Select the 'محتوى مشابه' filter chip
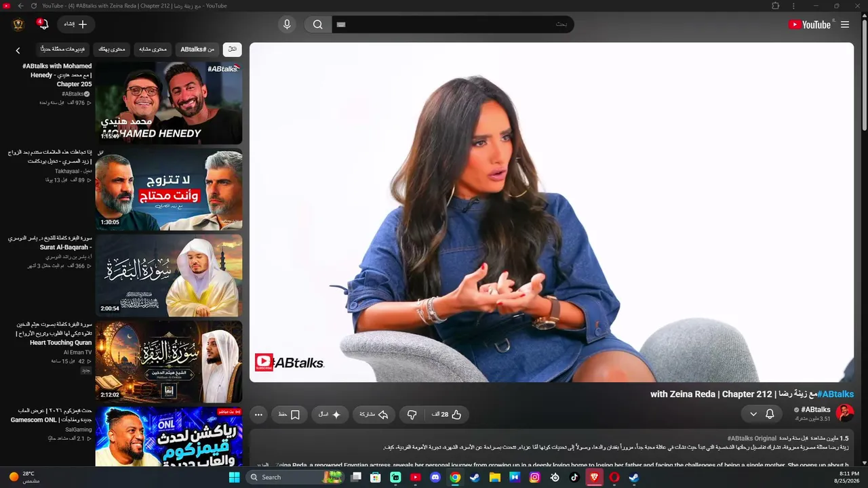This screenshot has width=868, height=488. pyautogui.click(x=153, y=49)
